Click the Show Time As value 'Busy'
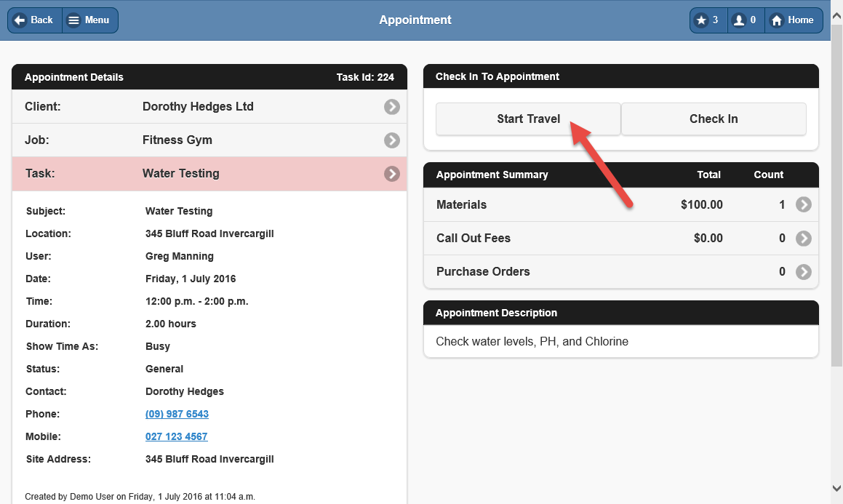843x504 pixels. click(x=158, y=347)
